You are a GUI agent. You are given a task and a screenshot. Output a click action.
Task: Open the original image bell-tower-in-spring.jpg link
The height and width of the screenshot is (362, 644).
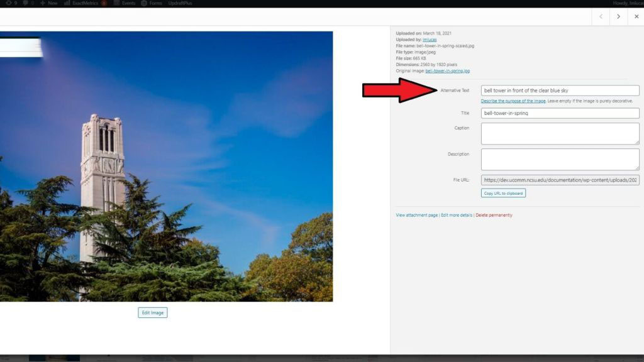[447, 71]
